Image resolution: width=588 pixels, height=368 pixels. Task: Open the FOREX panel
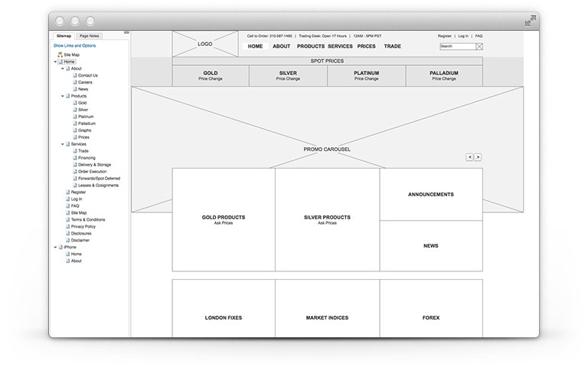click(431, 309)
